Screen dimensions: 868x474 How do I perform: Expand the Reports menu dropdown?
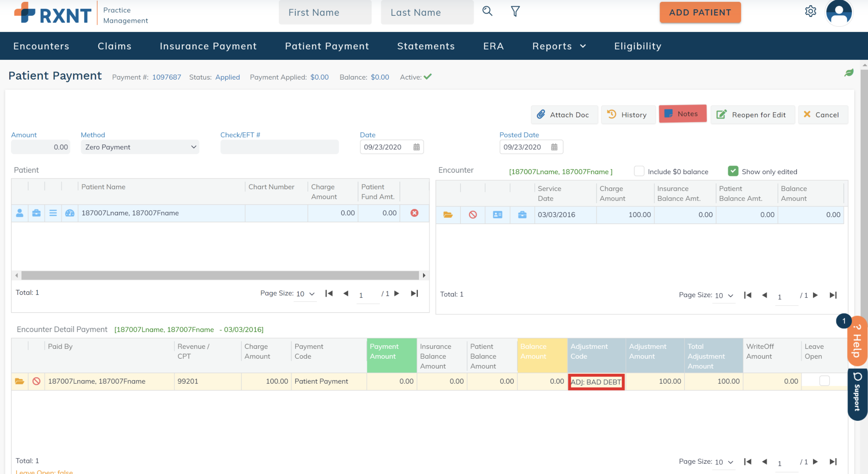coord(559,46)
